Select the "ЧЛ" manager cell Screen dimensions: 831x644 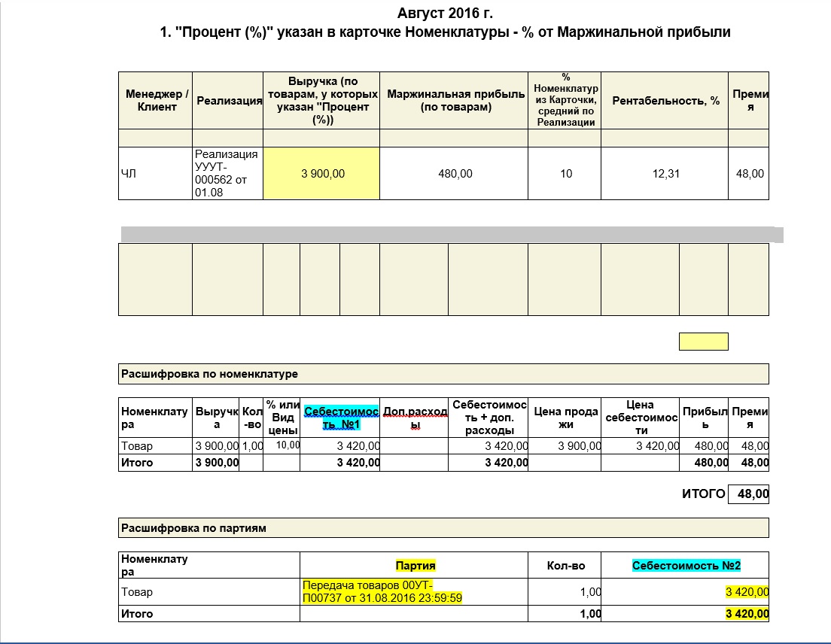(155, 174)
